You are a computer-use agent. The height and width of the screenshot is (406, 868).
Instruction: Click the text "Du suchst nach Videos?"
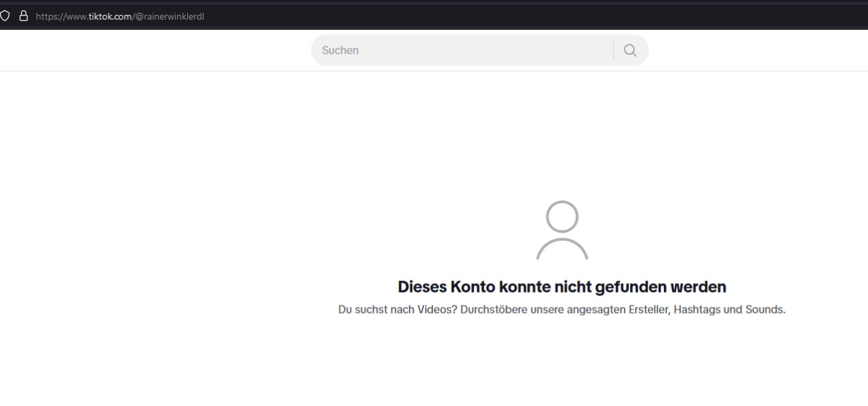click(398, 310)
